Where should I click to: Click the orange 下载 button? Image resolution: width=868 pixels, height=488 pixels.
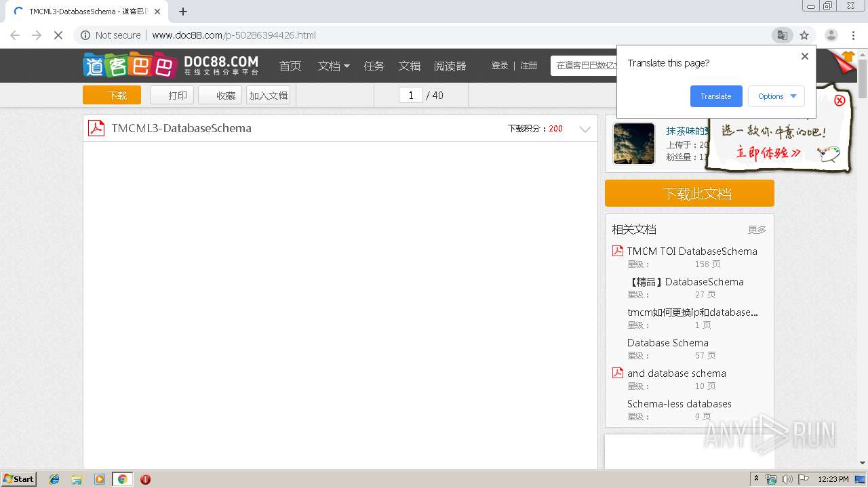(x=112, y=95)
